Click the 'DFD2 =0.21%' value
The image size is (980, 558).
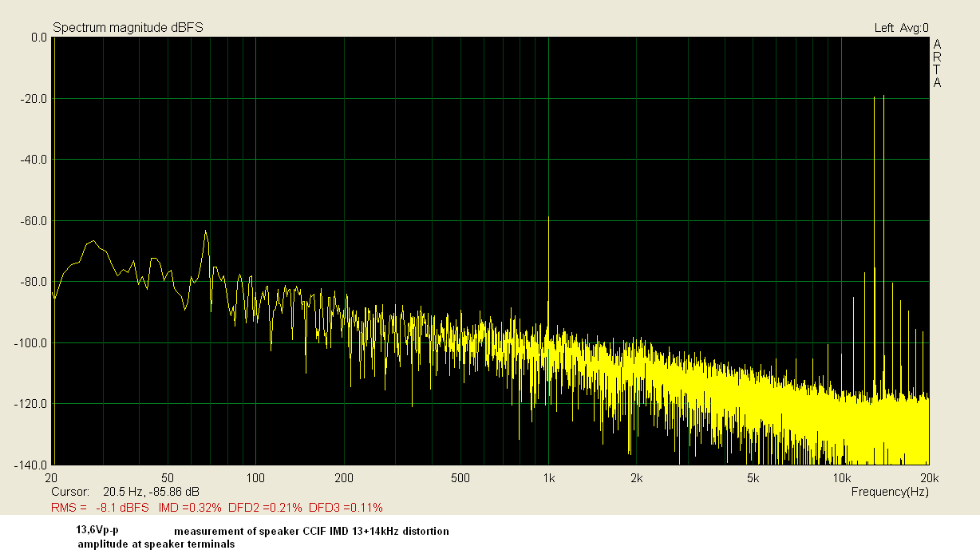point(266,507)
